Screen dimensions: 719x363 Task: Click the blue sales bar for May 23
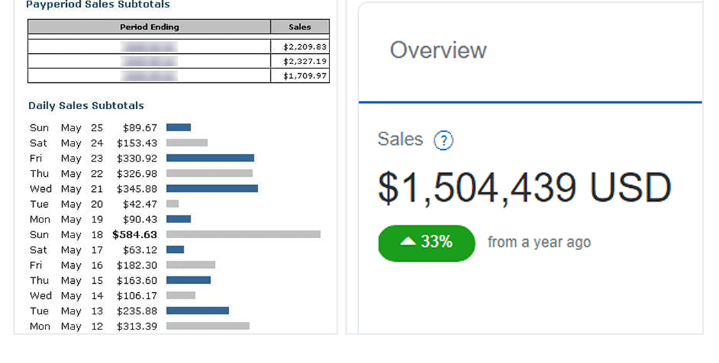pos(210,158)
